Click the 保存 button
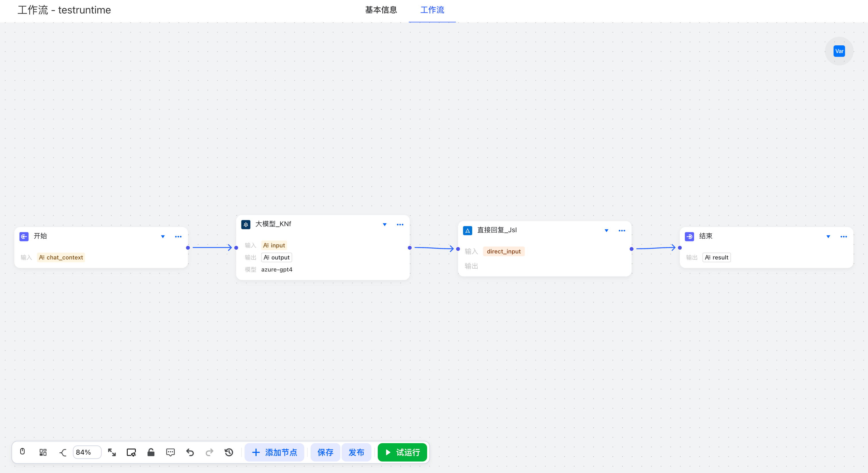This screenshot has width=868, height=473. point(325,452)
